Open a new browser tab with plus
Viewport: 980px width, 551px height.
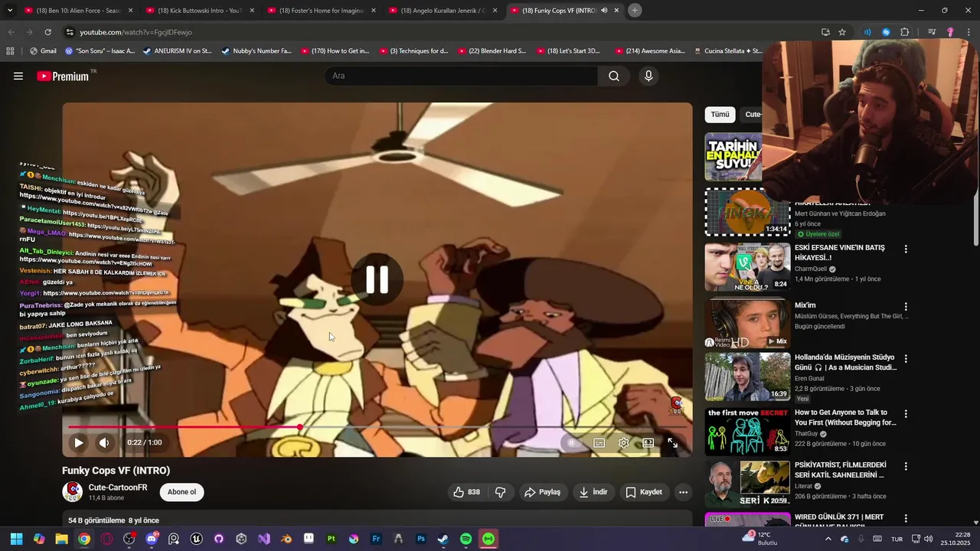pos(635,11)
